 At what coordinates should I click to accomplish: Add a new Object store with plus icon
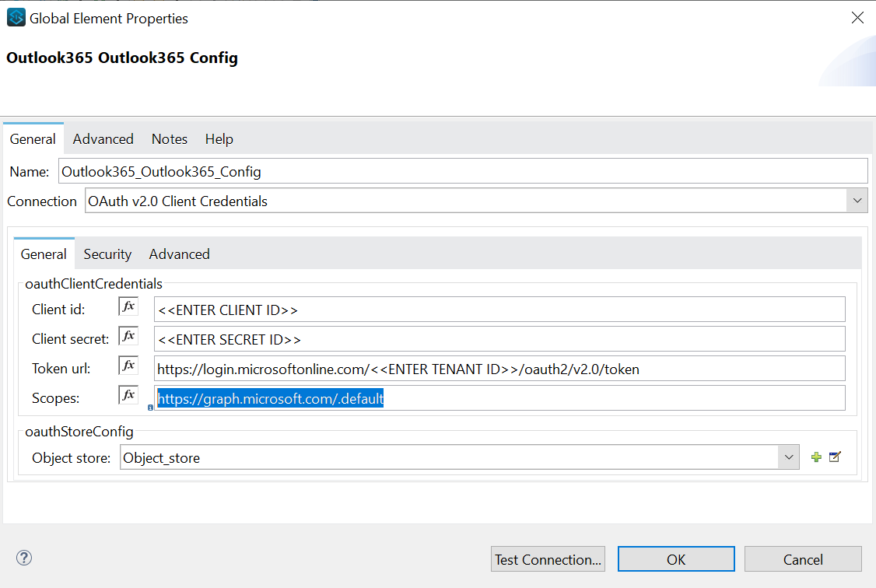coord(816,457)
